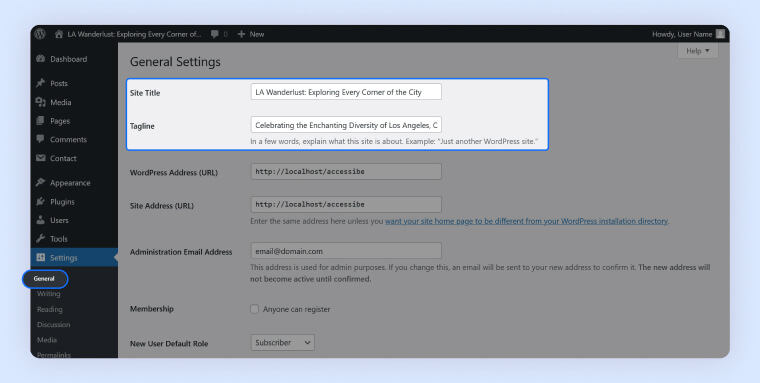The image size is (760, 383).
Task: Select the General settings submenu
Action: [x=45, y=279]
